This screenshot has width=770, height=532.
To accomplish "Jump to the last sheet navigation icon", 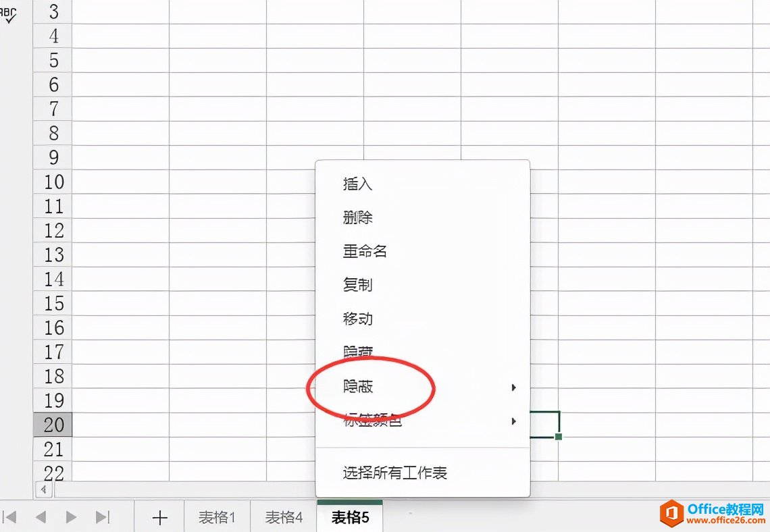I will coord(103,516).
